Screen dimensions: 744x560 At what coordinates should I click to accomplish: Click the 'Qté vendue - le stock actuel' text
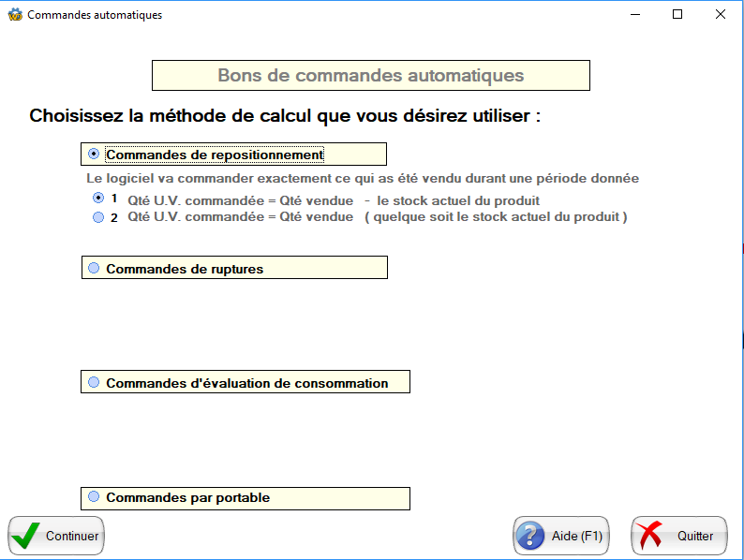[334, 200]
